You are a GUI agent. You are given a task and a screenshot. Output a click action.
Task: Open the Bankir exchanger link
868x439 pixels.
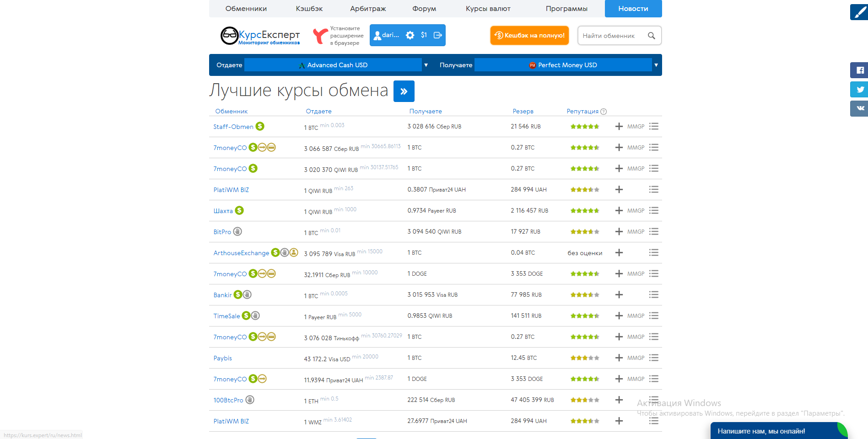pyautogui.click(x=222, y=295)
